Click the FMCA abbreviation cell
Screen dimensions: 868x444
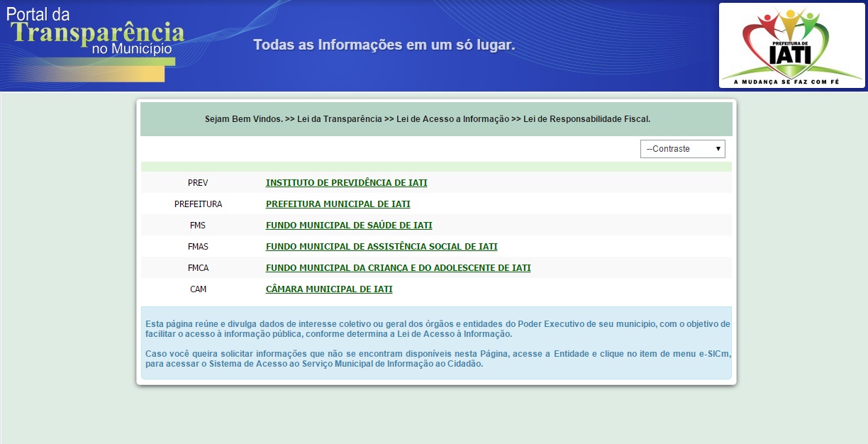click(198, 268)
